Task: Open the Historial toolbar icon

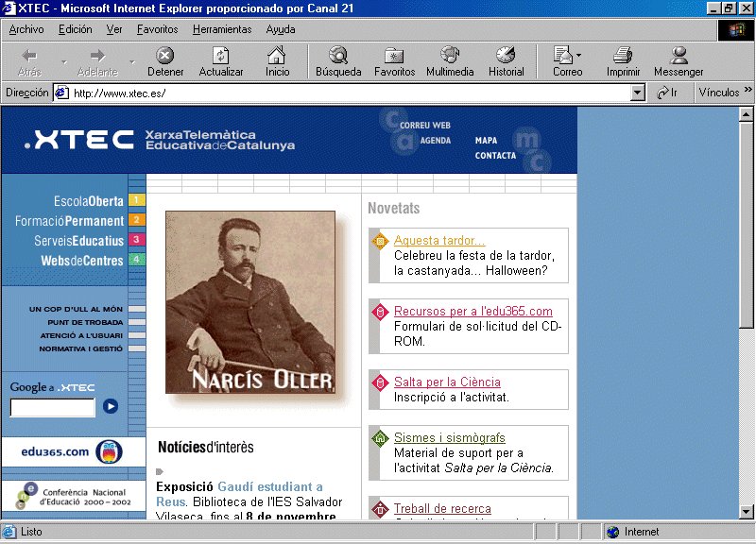Action: pos(506,57)
